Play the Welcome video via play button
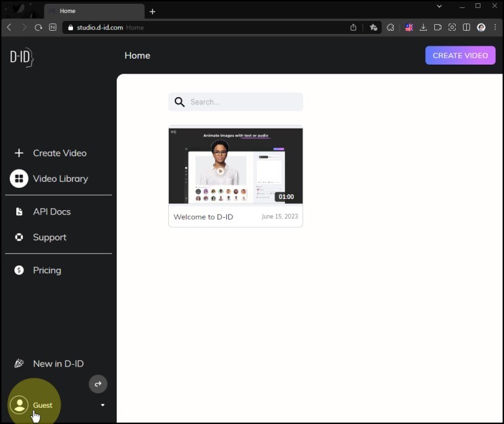The height and width of the screenshot is (424, 504). [x=220, y=171]
